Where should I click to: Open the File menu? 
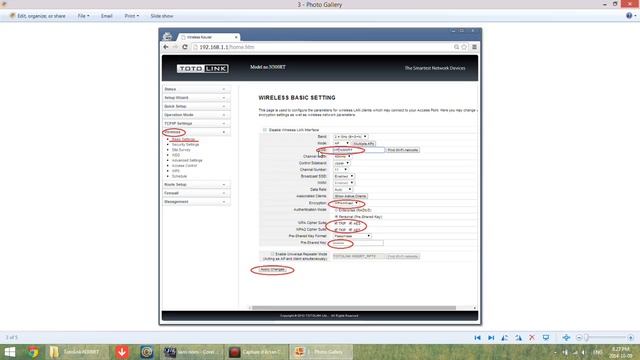tap(83, 16)
